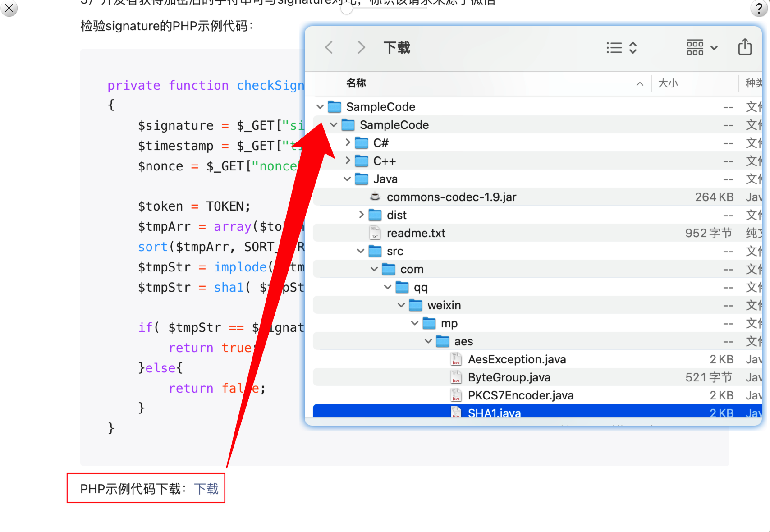Select the commons-codec-1.9.jar file icon
Viewport: 770px width, 532px height.
[x=375, y=197]
